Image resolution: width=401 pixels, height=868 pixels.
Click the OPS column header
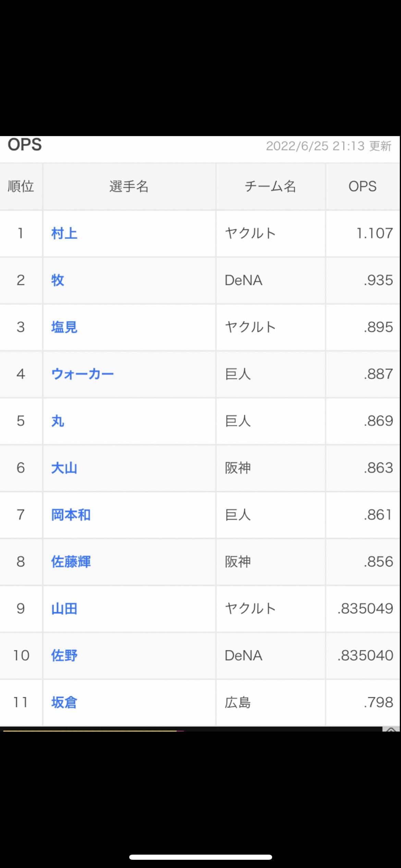coord(363,186)
